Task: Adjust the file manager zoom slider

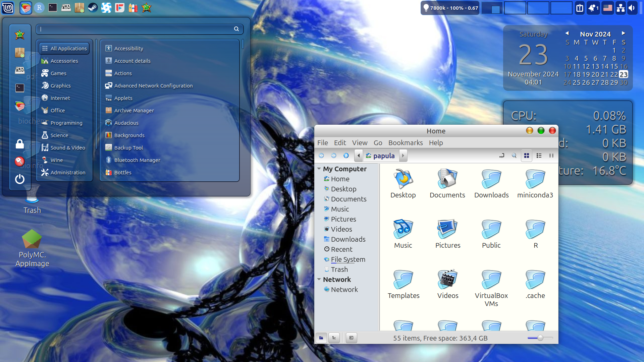Action: tap(540, 338)
